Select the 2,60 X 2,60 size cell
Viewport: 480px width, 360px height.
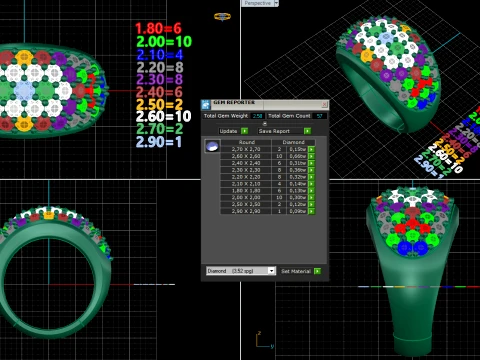(x=246, y=156)
